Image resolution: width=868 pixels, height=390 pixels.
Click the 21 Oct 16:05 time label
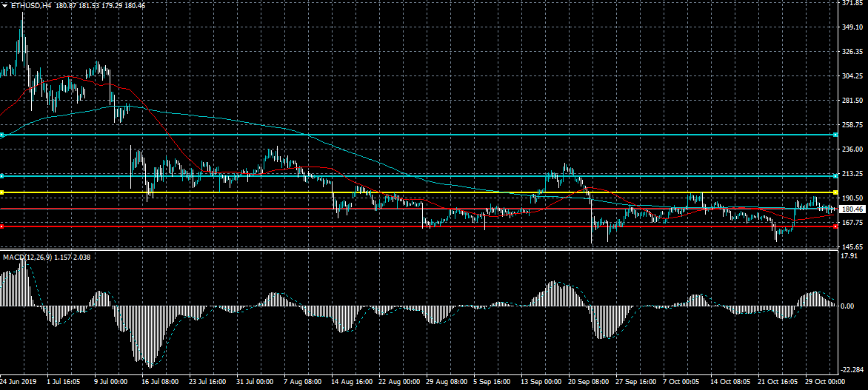point(778,383)
